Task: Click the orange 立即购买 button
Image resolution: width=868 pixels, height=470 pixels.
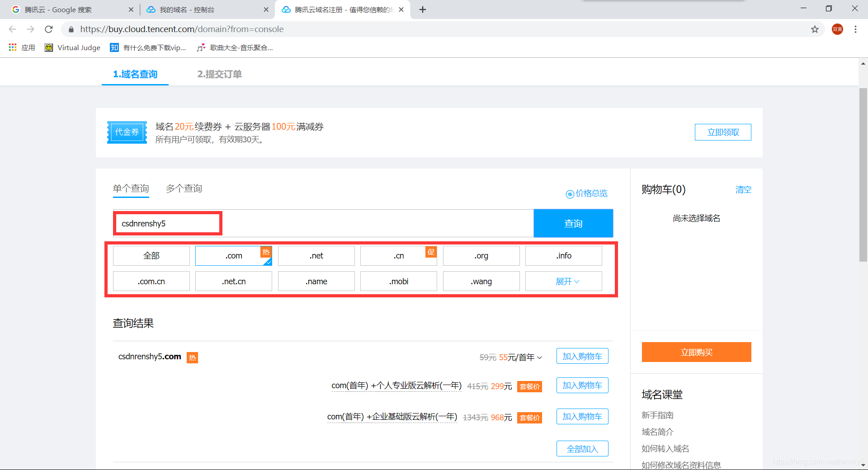Action: (696, 352)
